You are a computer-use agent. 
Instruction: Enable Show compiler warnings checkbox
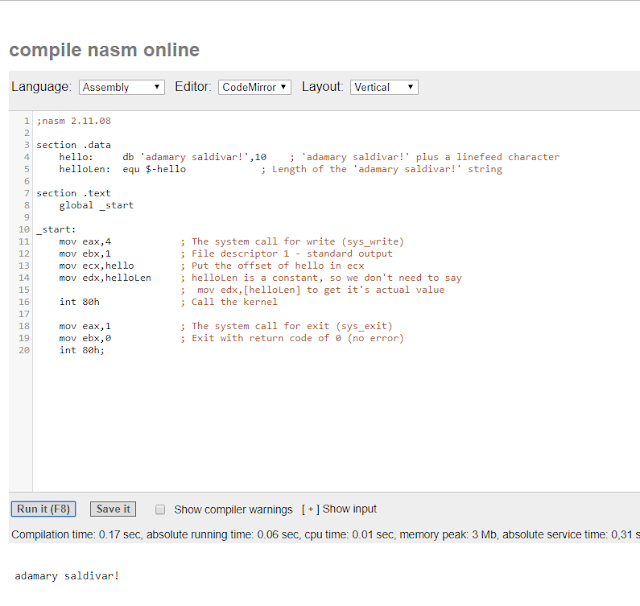[160, 510]
